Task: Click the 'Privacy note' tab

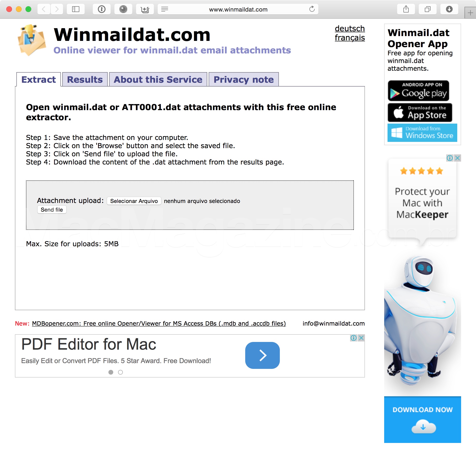Action: pyautogui.click(x=244, y=79)
